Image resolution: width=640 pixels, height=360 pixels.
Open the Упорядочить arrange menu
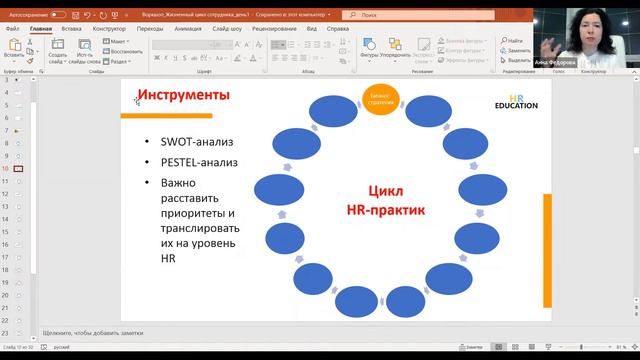pos(395,50)
